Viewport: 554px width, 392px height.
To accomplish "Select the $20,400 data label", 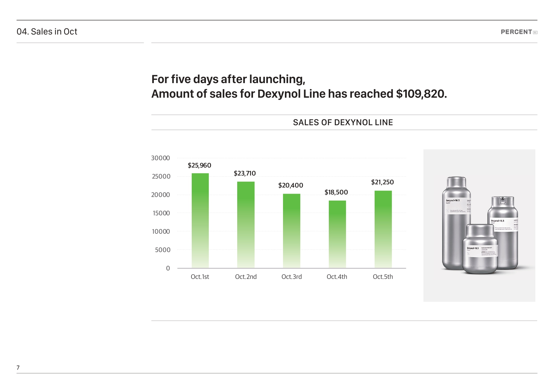I will tap(291, 185).
